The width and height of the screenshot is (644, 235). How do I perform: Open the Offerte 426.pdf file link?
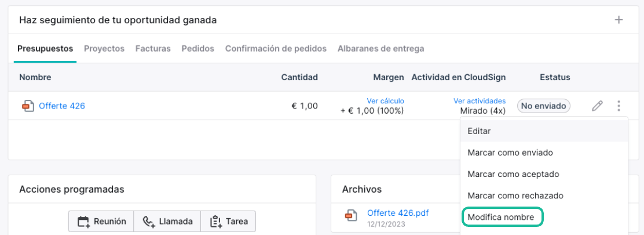398,213
